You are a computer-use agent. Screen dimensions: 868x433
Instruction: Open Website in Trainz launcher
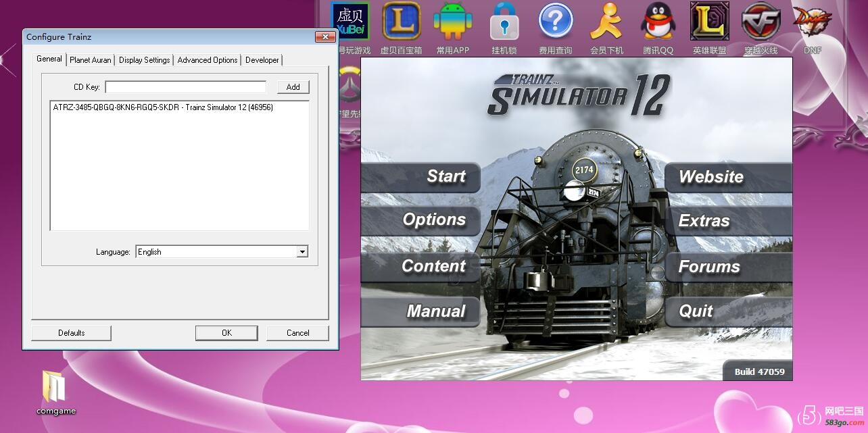pos(728,177)
